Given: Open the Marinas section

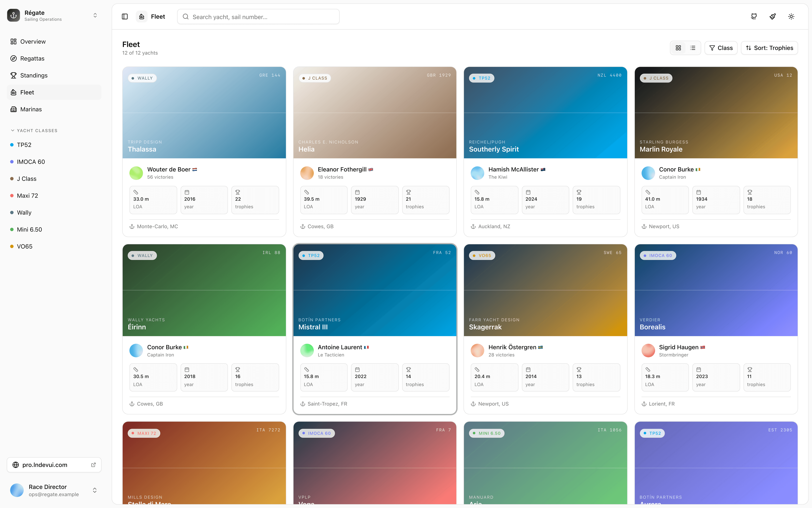Looking at the screenshot, I should [x=54, y=109].
